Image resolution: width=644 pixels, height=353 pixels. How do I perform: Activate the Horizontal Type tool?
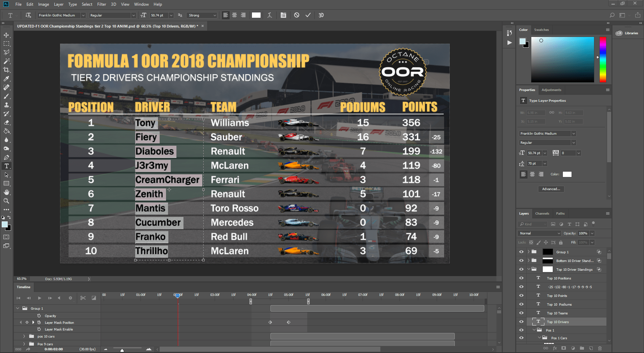click(6, 166)
